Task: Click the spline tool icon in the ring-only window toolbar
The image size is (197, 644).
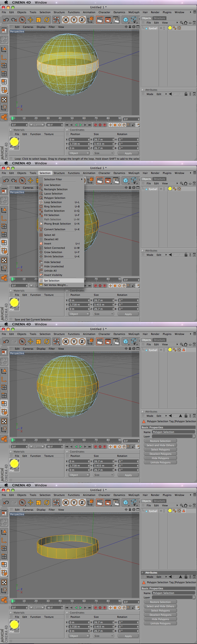Action: 134,502
